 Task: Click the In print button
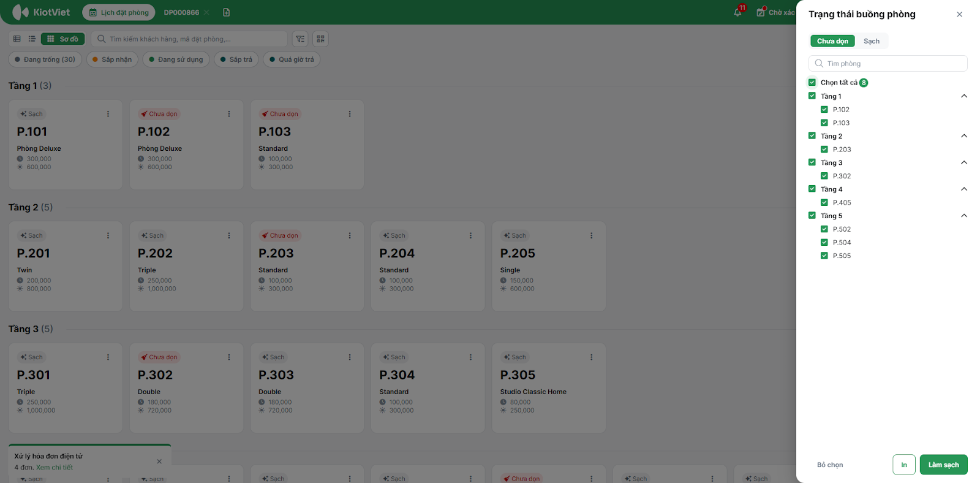tap(904, 465)
